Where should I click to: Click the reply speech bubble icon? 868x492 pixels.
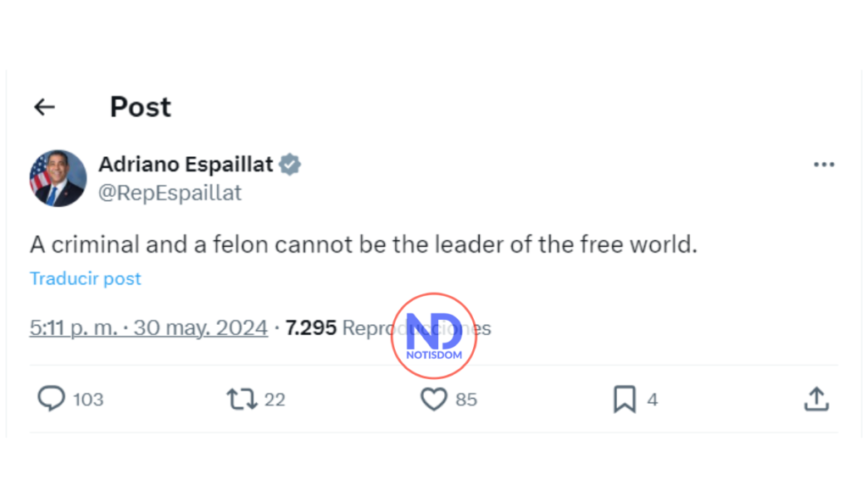click(52, 399)
